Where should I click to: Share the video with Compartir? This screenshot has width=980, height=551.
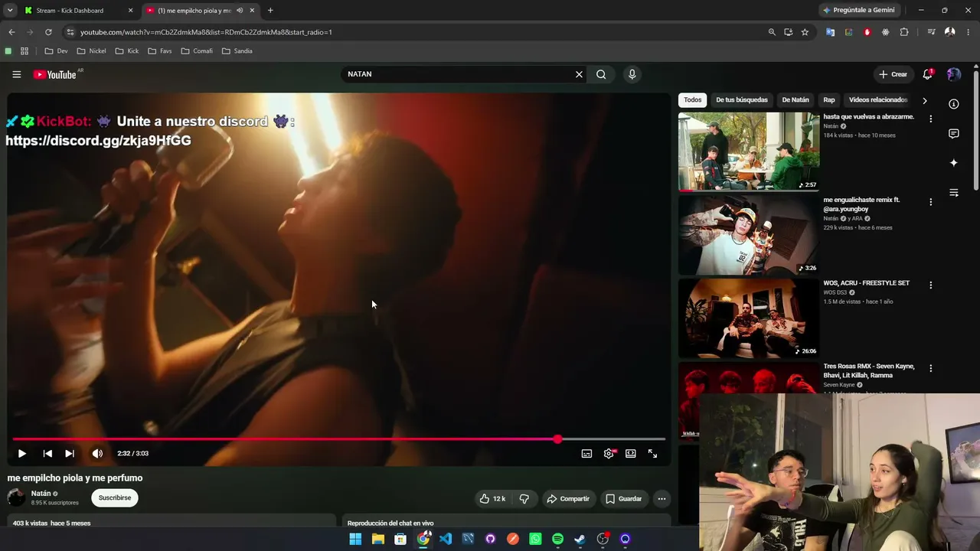click(567, 498)
